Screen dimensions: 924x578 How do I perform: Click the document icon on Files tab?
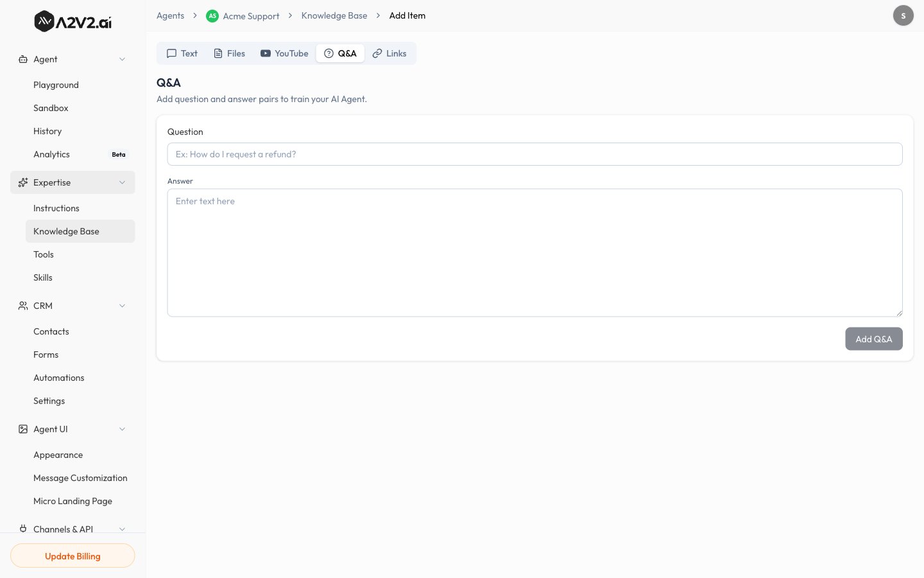218,53
